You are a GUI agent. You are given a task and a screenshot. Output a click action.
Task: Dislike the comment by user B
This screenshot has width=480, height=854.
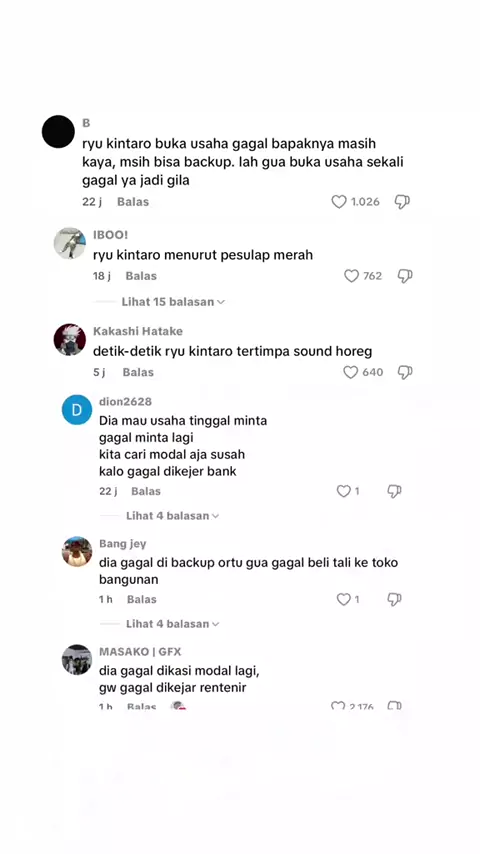click(402, 202)
